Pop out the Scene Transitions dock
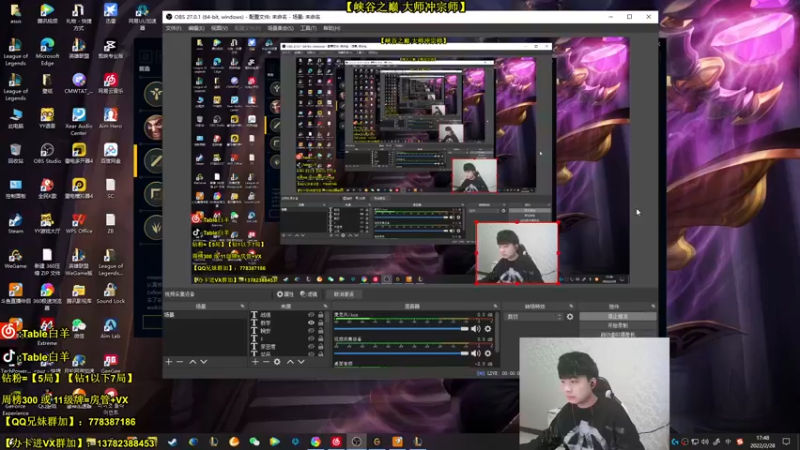 pos(571,306)
